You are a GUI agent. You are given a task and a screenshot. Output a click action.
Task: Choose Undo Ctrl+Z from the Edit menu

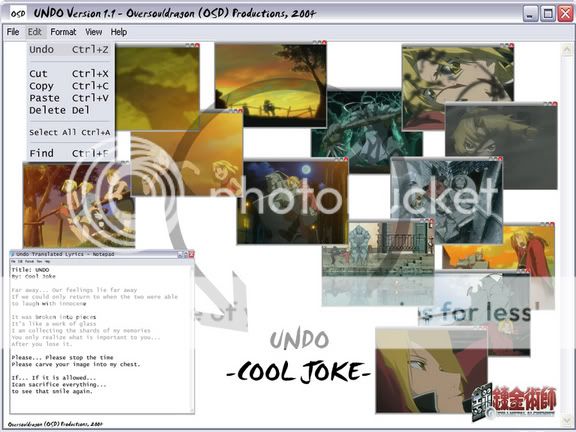click(x=69, y=49)
